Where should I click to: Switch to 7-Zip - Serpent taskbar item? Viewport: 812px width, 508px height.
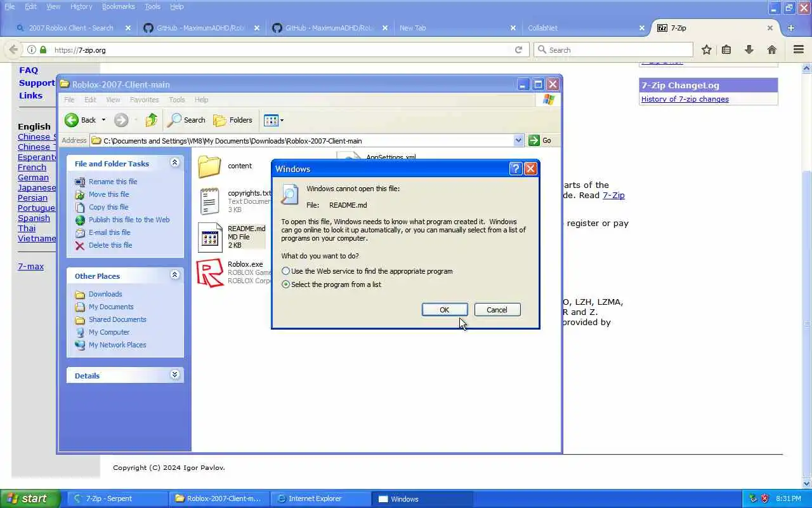pos(117,498)
